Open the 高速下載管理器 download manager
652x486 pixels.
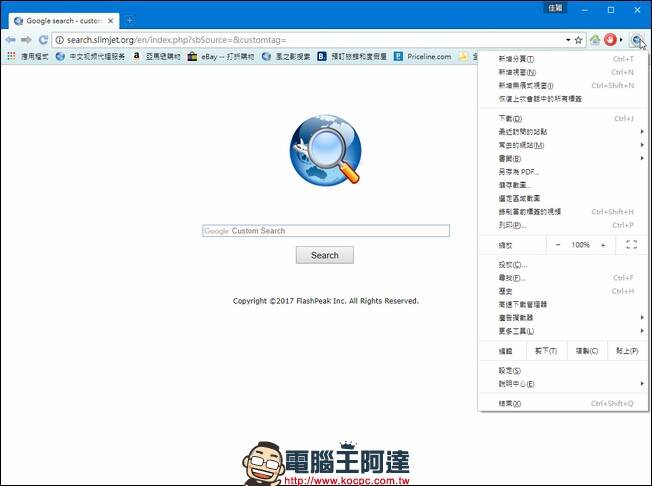pos(563,304)
